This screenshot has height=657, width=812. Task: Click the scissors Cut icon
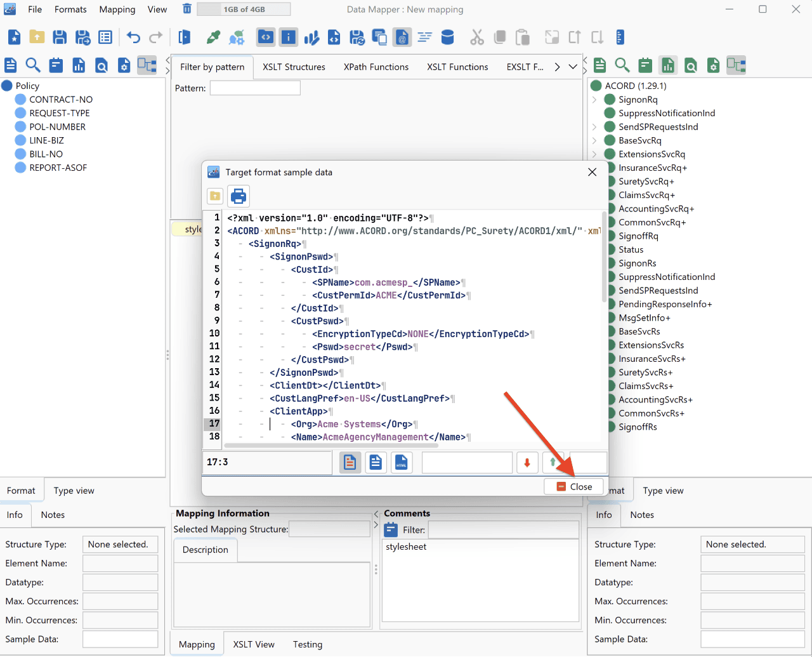pos(477,37)
